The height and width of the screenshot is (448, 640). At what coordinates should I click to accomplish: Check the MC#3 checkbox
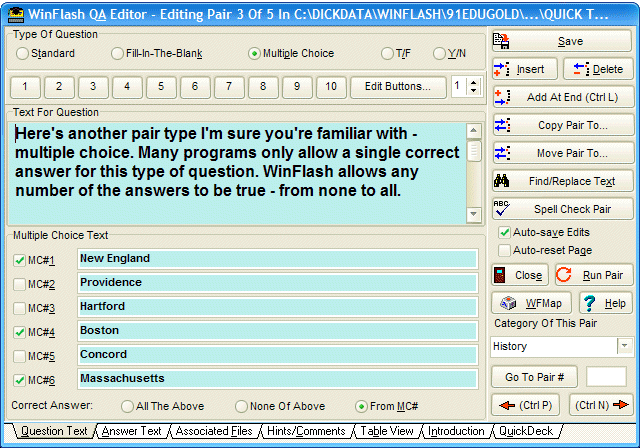(x=19, y=308)
